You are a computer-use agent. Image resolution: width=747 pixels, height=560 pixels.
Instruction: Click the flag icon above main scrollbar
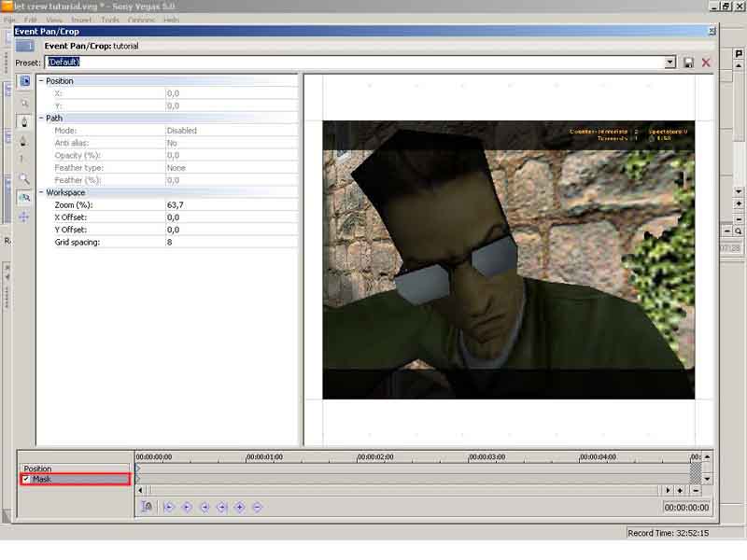click(x=739, y=53)
